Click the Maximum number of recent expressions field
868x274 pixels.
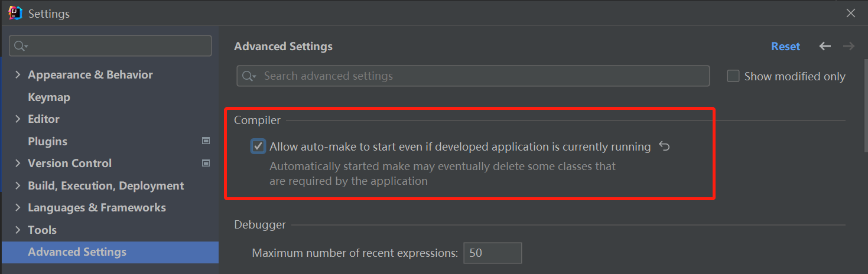pyautogui.click(x=492, y=253)
